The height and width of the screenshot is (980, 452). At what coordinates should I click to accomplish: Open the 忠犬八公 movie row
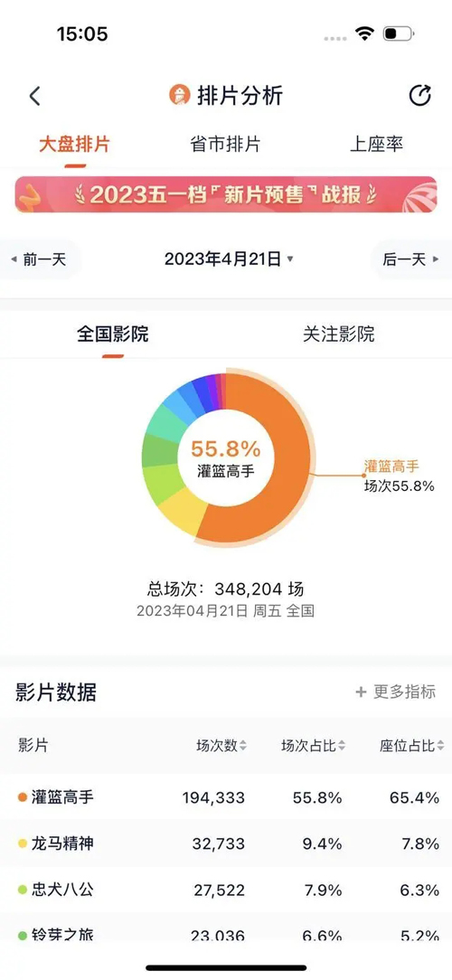point(226,890)
